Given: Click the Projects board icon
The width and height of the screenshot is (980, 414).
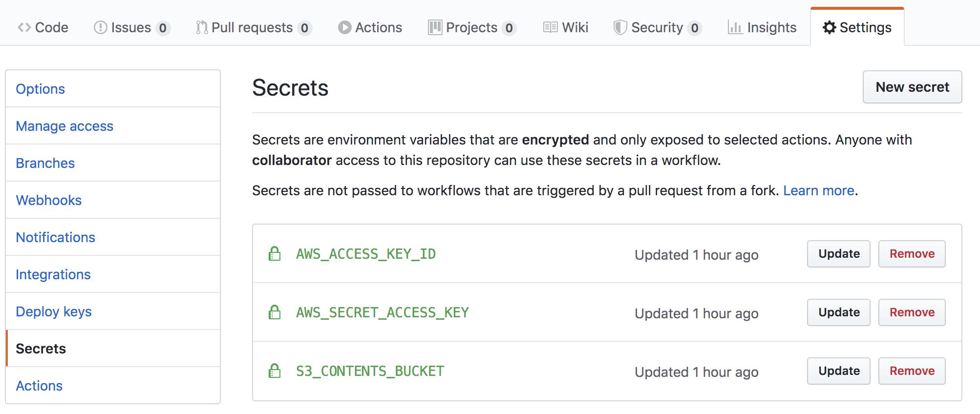Looking at the screenshot, I should click(x=435, y=28).
